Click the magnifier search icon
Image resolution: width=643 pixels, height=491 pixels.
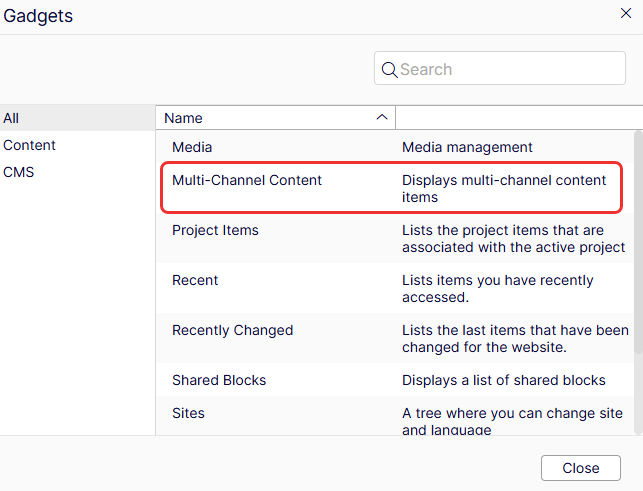389,69
